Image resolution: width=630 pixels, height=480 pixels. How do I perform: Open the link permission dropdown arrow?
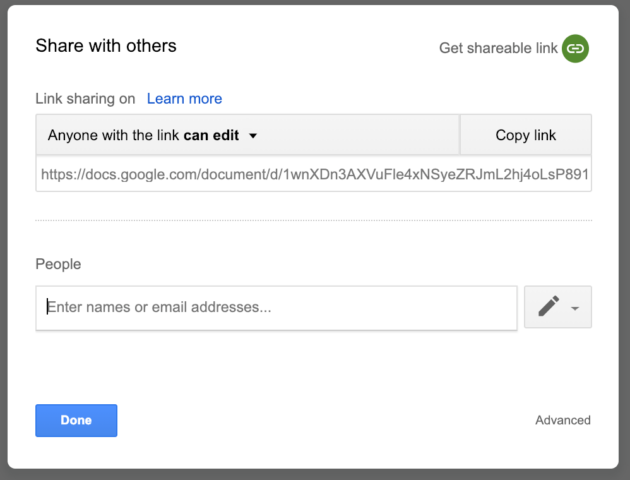(253, 136)
